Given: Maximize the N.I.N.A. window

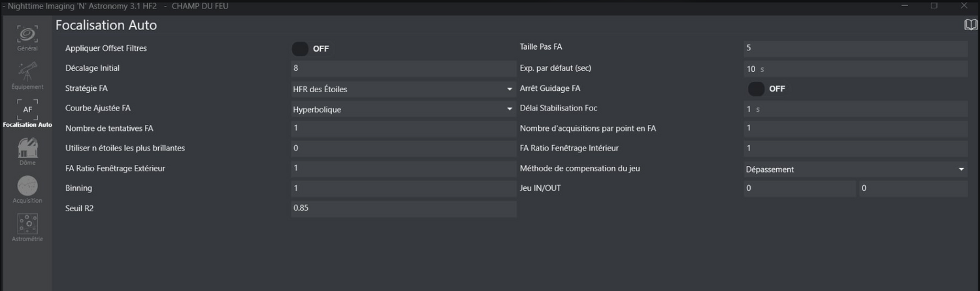Looking at the screenshot, I should tap(934, 5).
